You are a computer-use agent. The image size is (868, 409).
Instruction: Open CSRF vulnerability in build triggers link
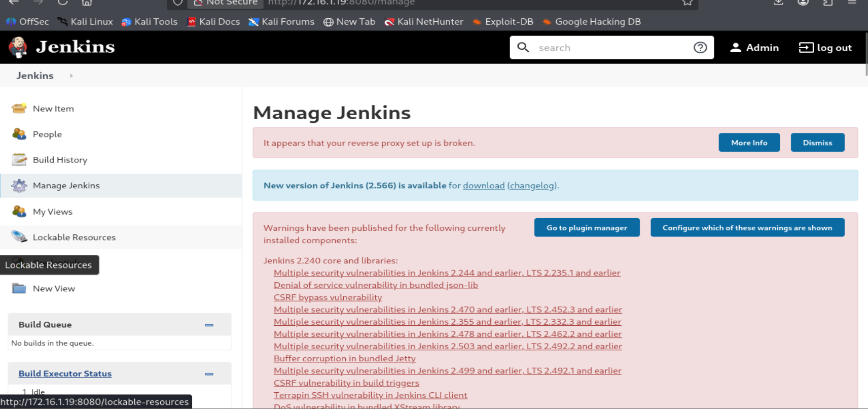click(x=346, y=383)
